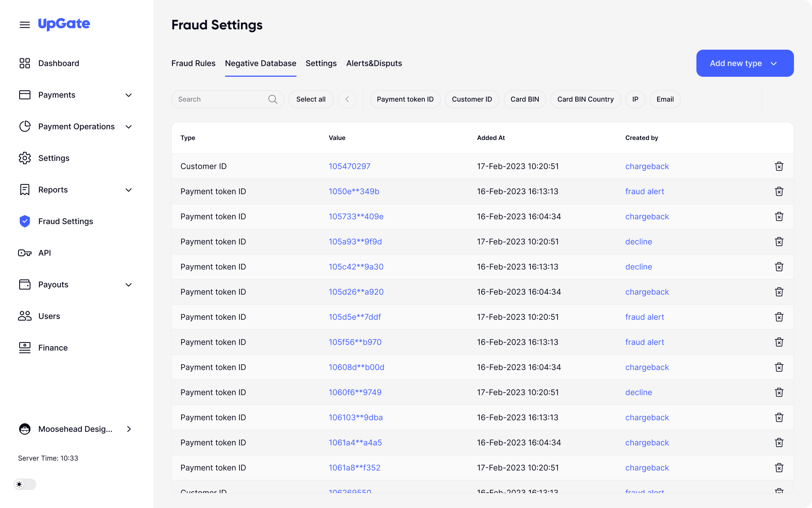
Task: Open the Alerts&Disputs tab
Action: (x=374, y=63)
